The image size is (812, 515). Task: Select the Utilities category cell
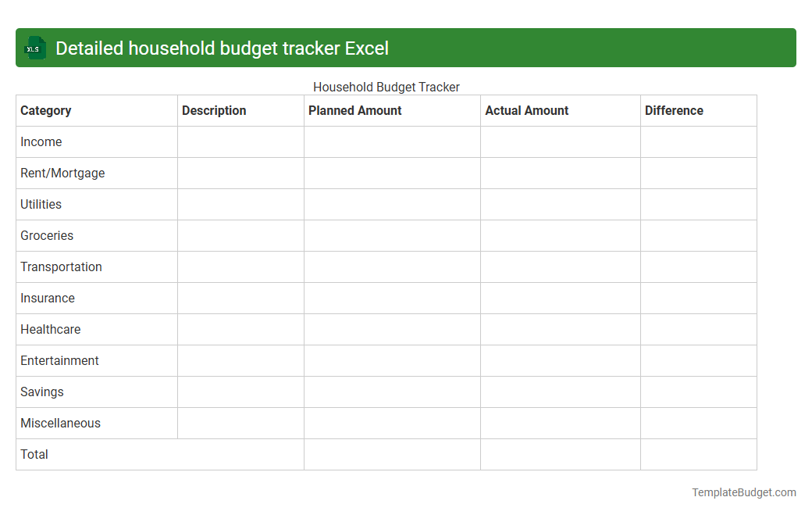(x=41, y=204)
